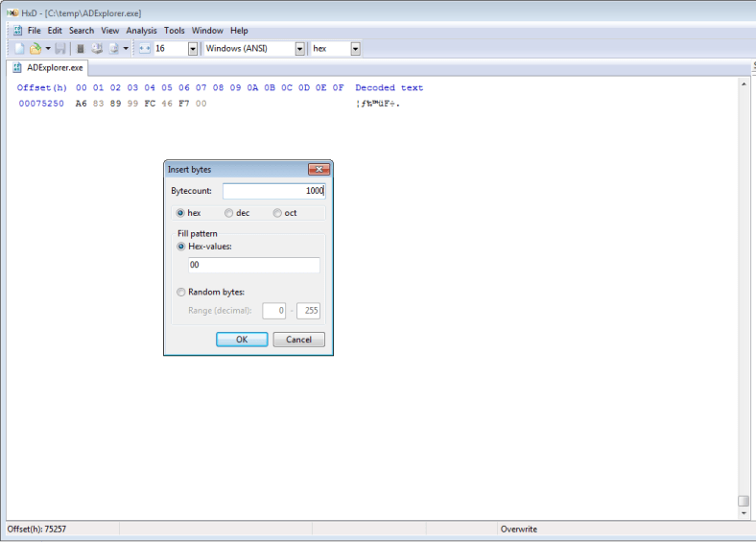Click the Hex-values input field
Screen dimensions: 756x542
point(253,265)
